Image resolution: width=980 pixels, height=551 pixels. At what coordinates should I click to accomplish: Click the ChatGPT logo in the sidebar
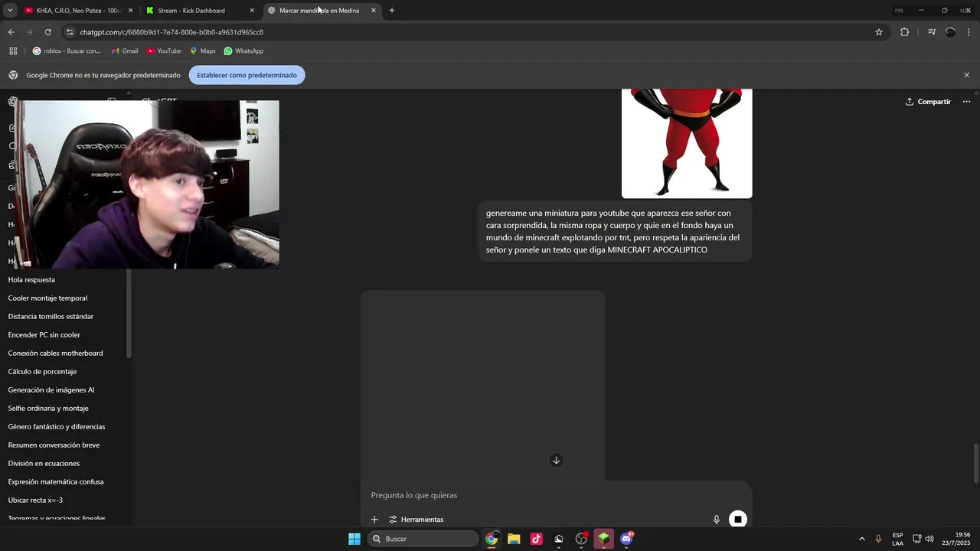(13, 102)
